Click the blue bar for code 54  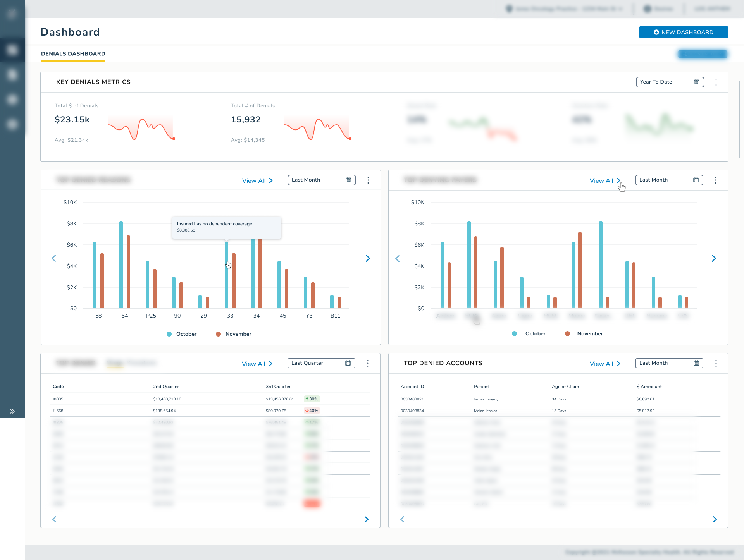(x=121, y=265)
